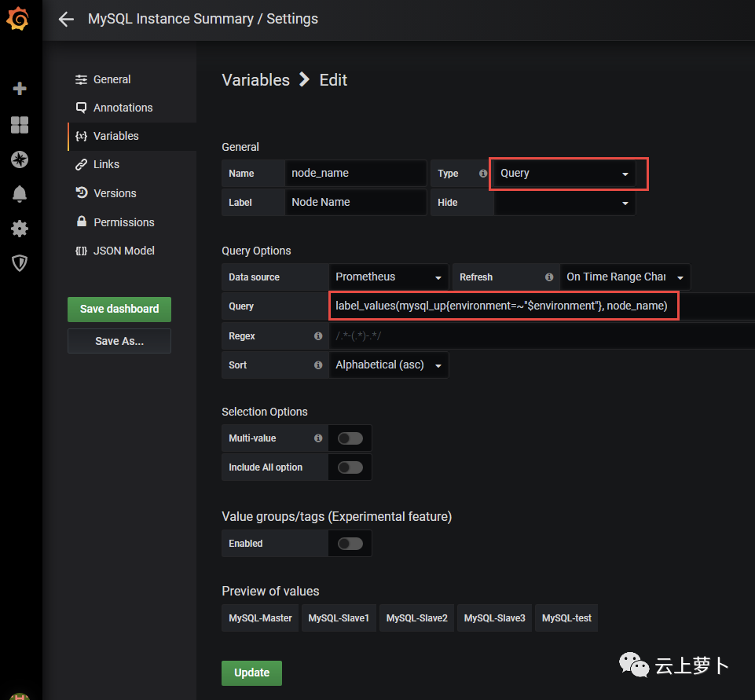This screenshot has height=700, width=755.
Task: Toggle the Multi-value switch
Action: pos(350,438)
